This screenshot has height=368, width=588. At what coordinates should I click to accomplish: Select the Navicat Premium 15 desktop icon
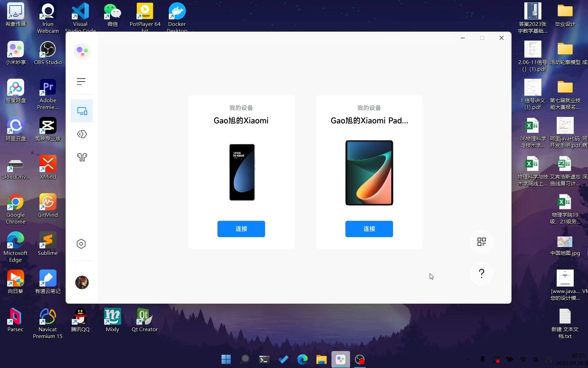[x=48, y=323]
